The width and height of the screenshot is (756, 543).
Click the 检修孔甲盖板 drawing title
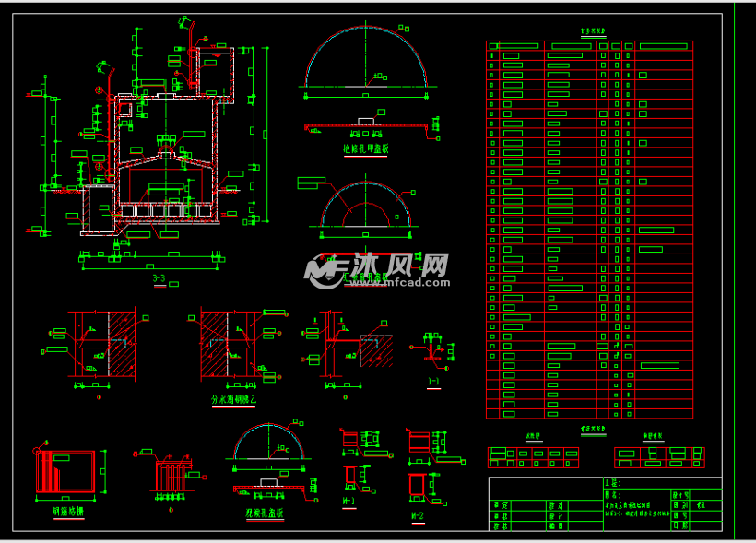[366, 148]
